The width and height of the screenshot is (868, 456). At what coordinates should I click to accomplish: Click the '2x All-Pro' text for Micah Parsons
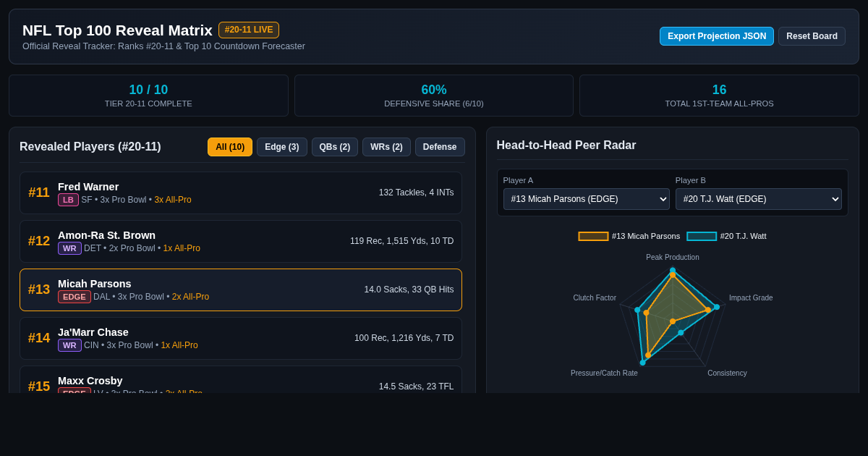point(190,297)
